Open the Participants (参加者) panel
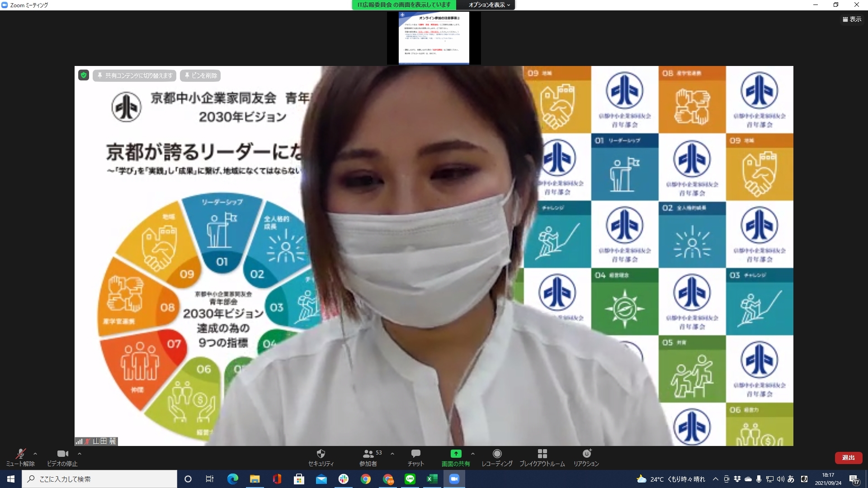Viewport: 868px width, 488px height. click(368, 457)
